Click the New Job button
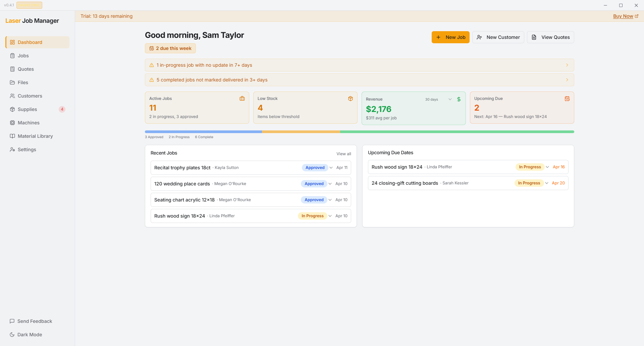The image size is (644, 346). coord(450,37)
